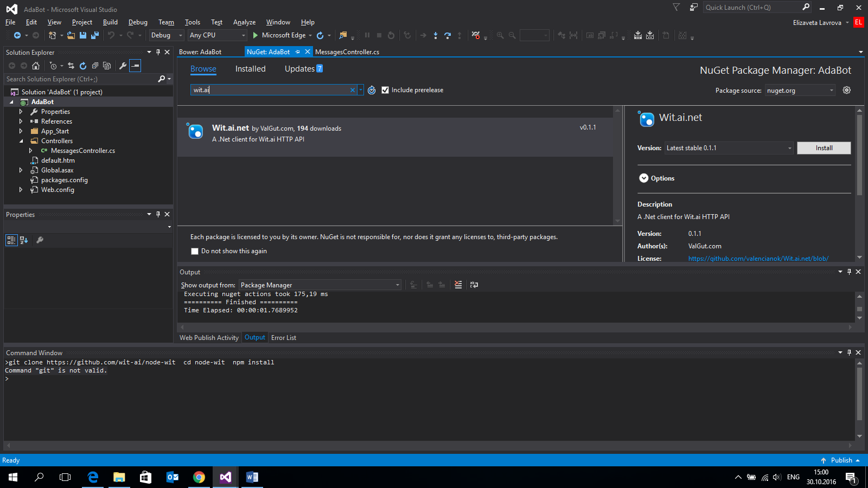Viewport: 868px width, 488px height.
Task: Collapse Controllers folder in Solution Explorer
Action: pyautogui.click(x=21, y=141)
